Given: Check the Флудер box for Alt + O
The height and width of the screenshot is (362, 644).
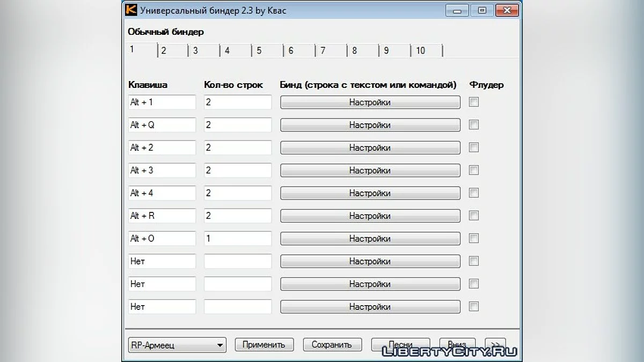Looking at the screenshot, I should coord(474,238).
